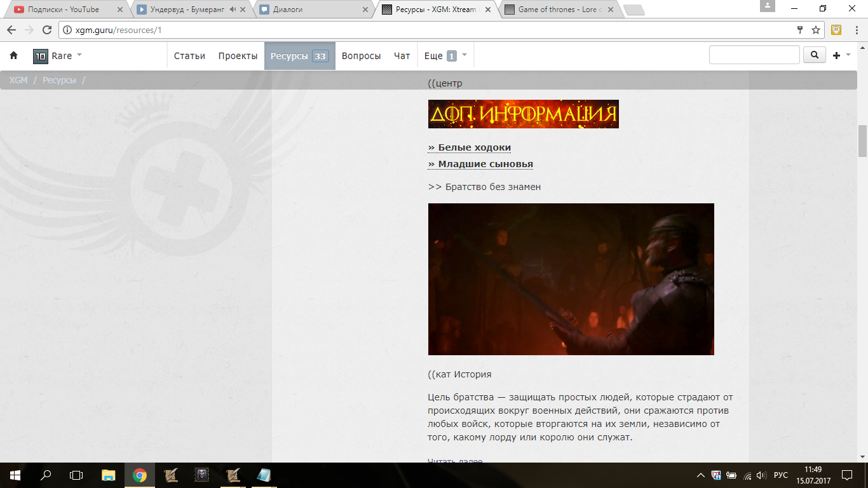Image resolution: width=868 pixels, height=488 pixels.
Task: Click the Братство без знамен screenshot image
Action: pyautogui.click(x=571, y=279)
